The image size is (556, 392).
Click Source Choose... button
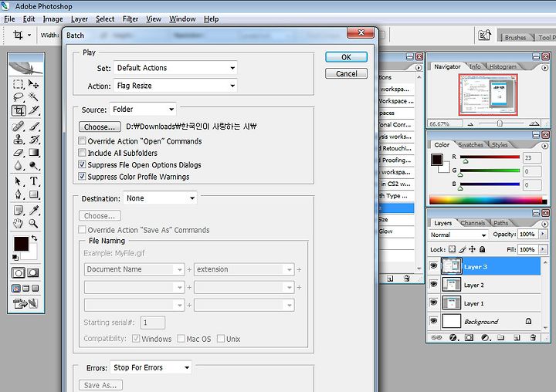tap(100, 127)
